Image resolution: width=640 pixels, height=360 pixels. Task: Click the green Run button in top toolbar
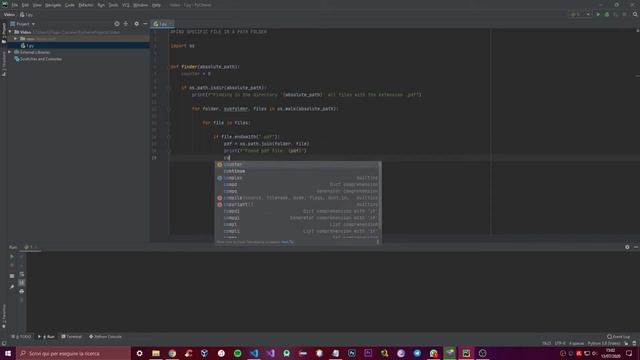[598, 14]
